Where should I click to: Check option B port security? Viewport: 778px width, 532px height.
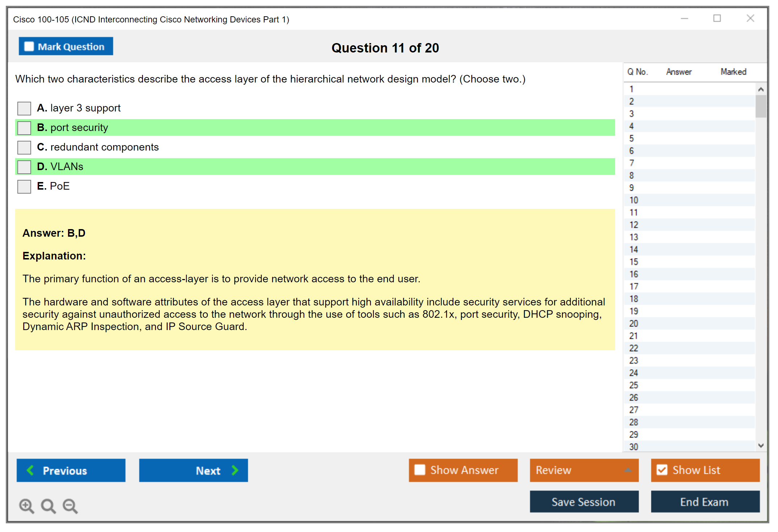point(24,128)
